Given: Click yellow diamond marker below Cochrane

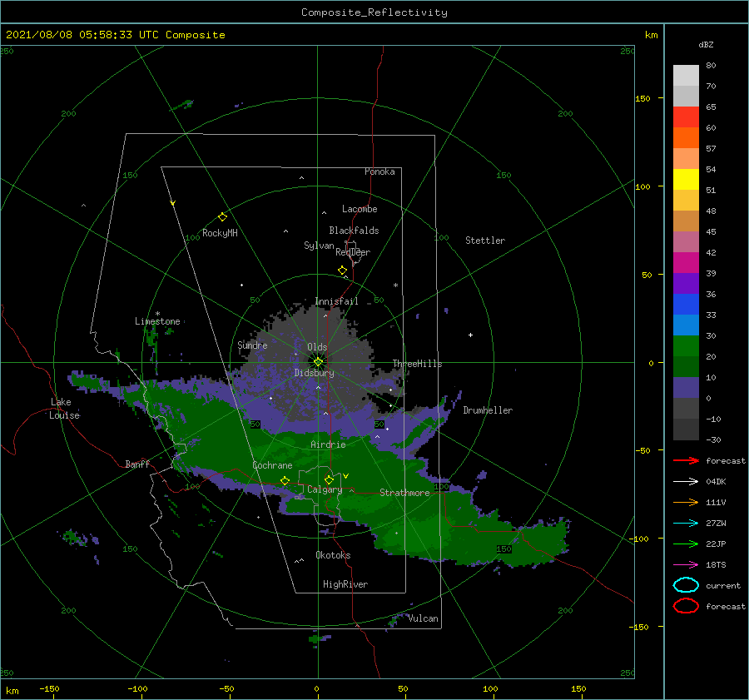Looking at the screenshot, I should click(x=285, y=480).
